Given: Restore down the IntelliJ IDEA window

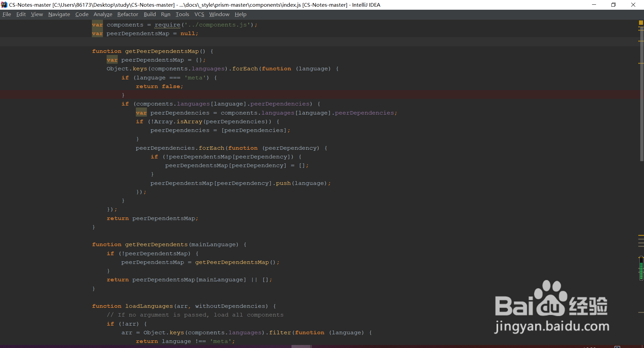Looking at the screenshot, I should pyautogui.click(x=613, y=5).
